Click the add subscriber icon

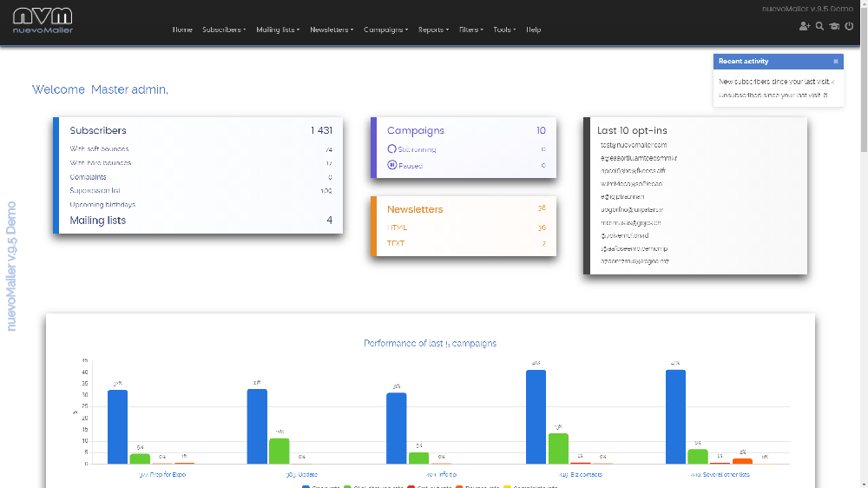click(805, 26)
